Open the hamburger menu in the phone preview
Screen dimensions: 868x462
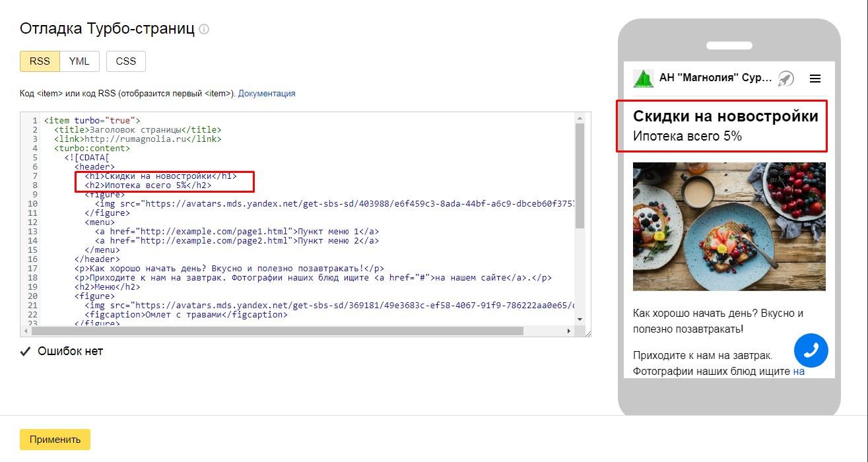[x=815, y=79]
